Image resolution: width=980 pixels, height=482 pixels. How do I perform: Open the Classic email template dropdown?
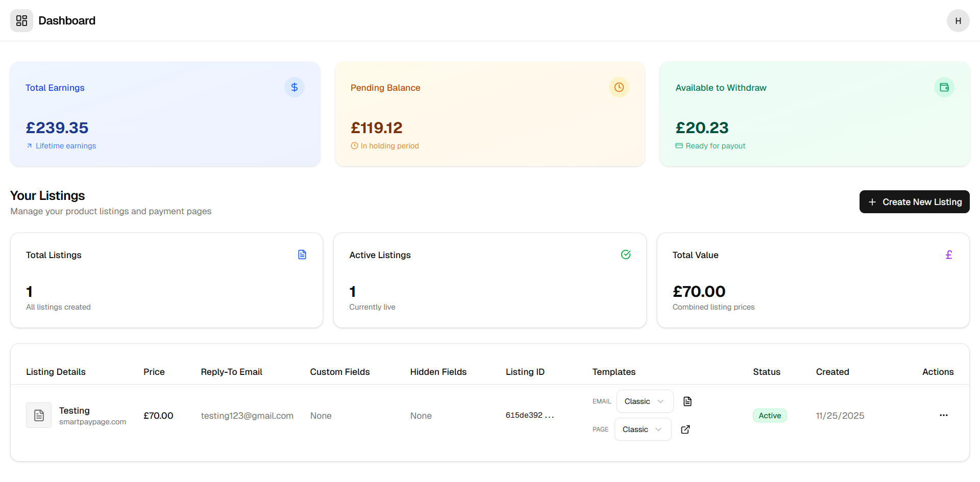[644, 401]
